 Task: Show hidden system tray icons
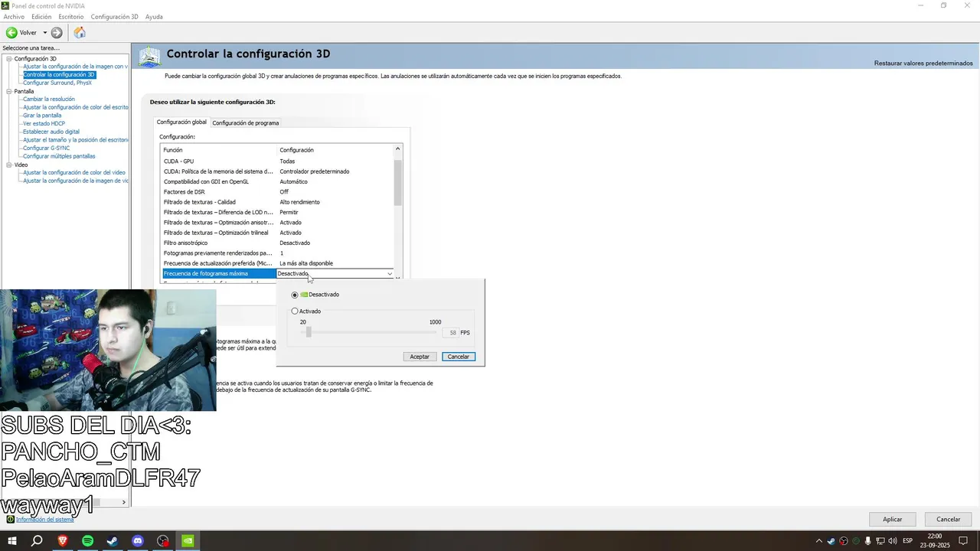(819, 541)
